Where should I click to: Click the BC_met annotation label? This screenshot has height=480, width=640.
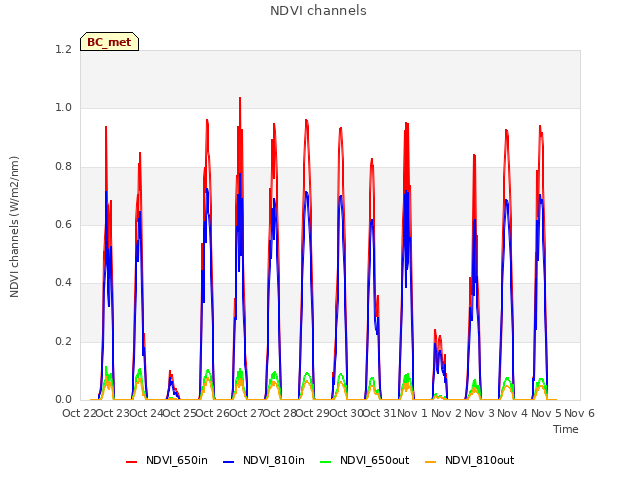pyautogui.click(x=109, y=42)
